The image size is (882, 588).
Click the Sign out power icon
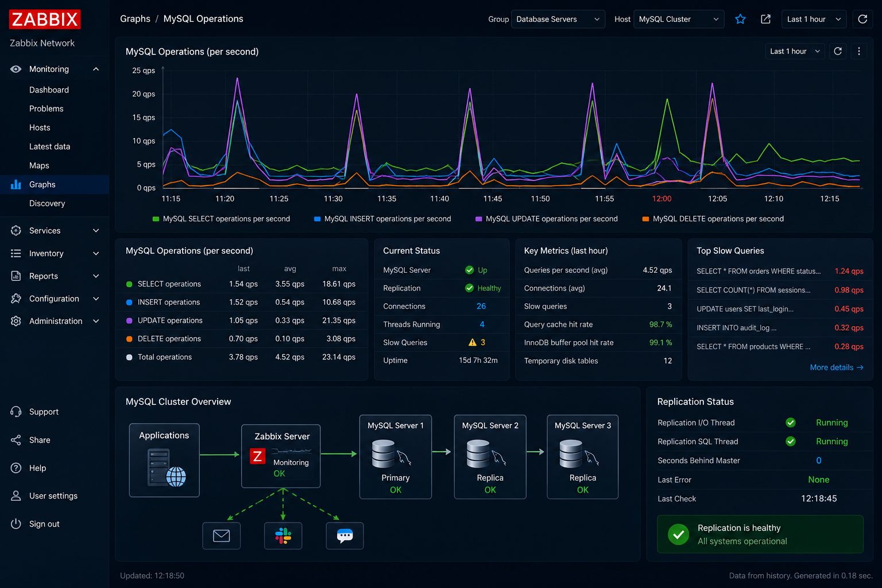[16, 524]
